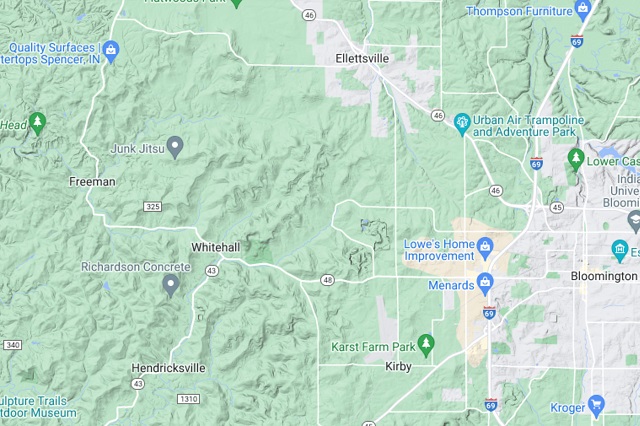Open the Lowe's Home Improvement shopping pin
The width and height of the screenshot is (640, 426).
[x=485, y=248]
